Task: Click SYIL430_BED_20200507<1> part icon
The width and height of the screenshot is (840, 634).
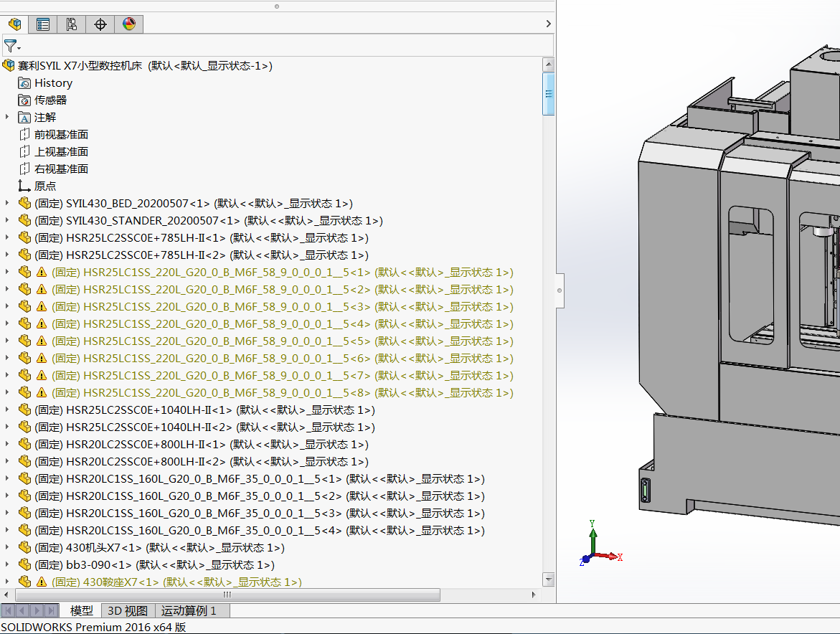Action: click(24, 203)
